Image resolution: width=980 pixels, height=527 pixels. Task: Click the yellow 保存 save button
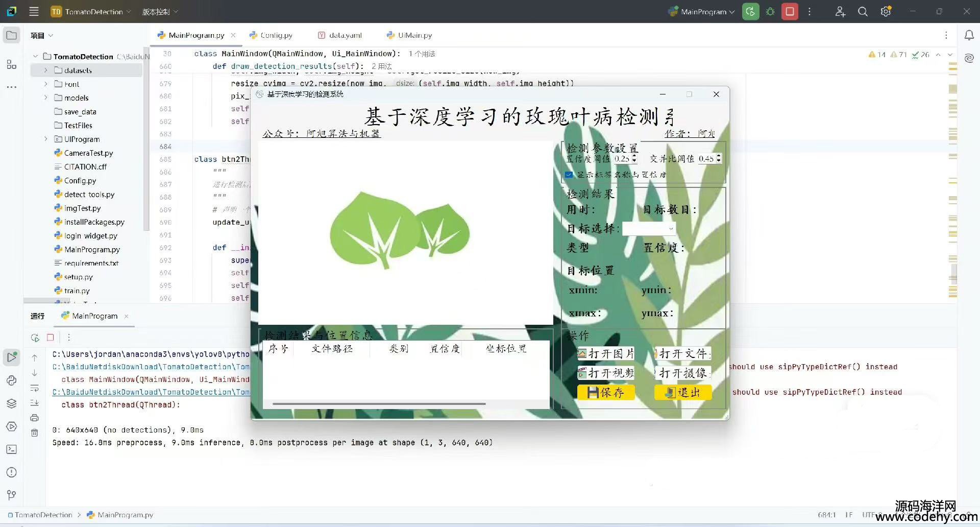[x=606, y=392]
